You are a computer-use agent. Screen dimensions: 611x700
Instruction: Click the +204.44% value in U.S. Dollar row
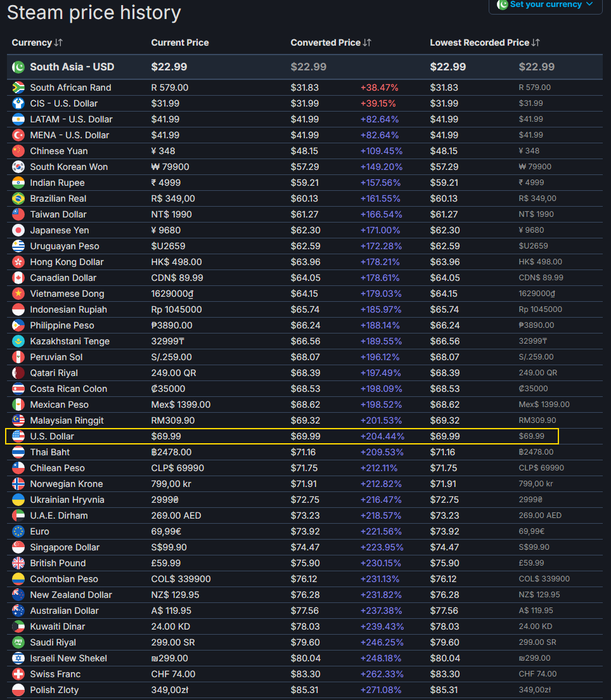pyautogui.click(x=382, y=436)
